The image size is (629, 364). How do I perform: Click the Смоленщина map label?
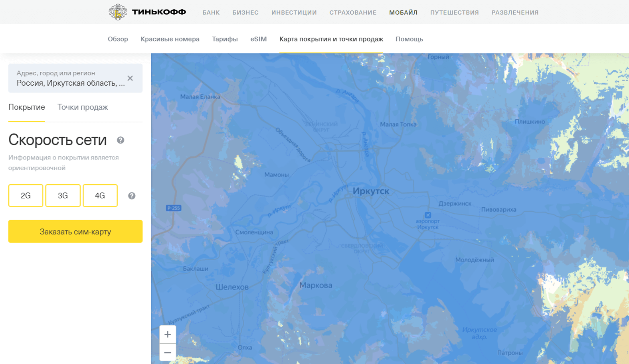coord(254,232)
